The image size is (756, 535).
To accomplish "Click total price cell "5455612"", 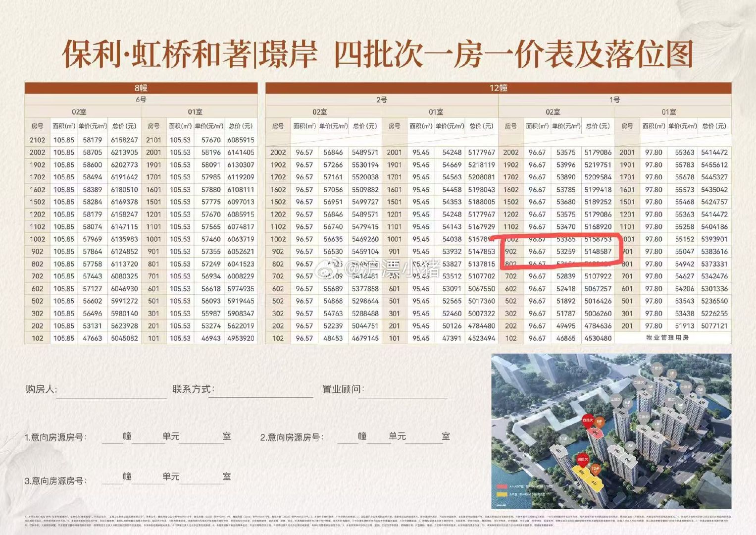I will coord(714,165).
